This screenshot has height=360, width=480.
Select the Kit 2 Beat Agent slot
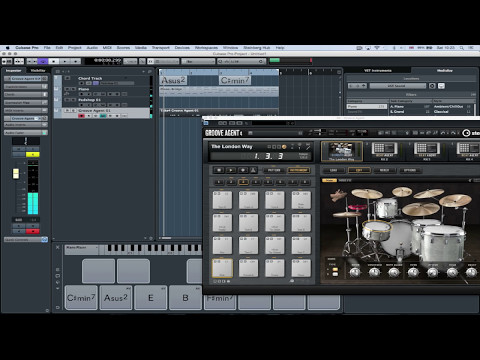(384, 151)
